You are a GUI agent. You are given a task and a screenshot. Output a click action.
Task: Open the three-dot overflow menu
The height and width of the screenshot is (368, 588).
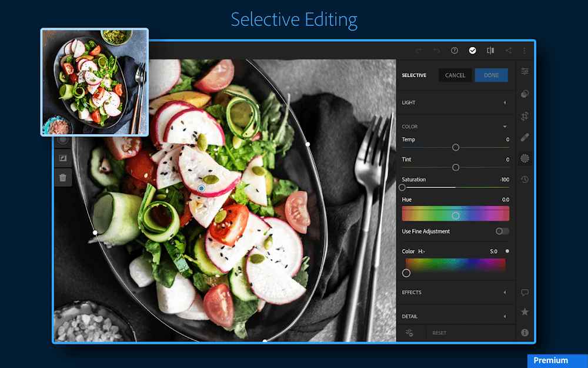(524, 51)
